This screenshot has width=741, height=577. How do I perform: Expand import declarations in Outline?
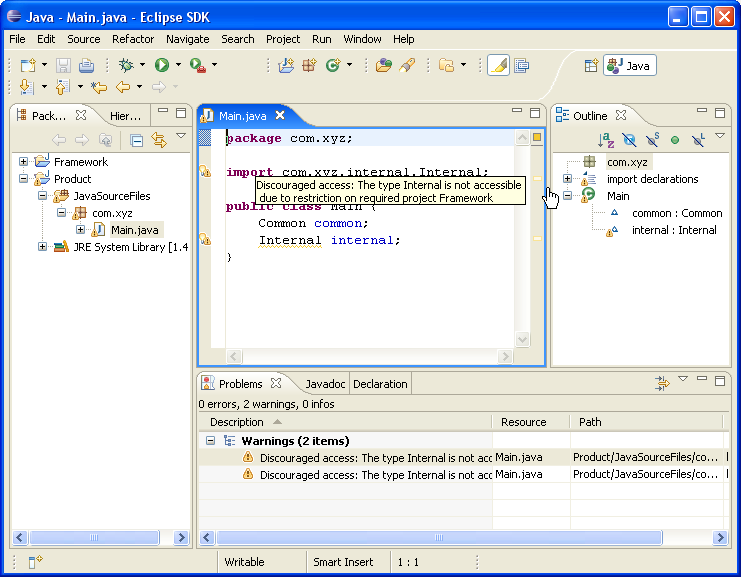(567, 179)
